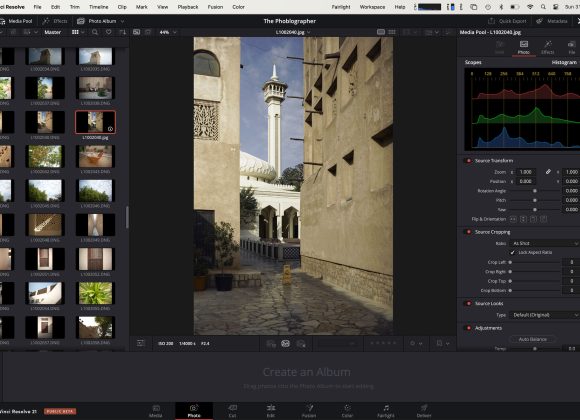Click the third viewer mode icon beside center
The height and width of the screenshot is (420, 580).
pyautogui.click(x=301, y=344)
